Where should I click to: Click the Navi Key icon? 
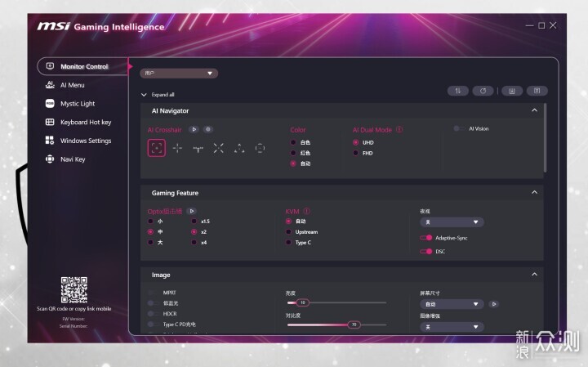point(50,159)
